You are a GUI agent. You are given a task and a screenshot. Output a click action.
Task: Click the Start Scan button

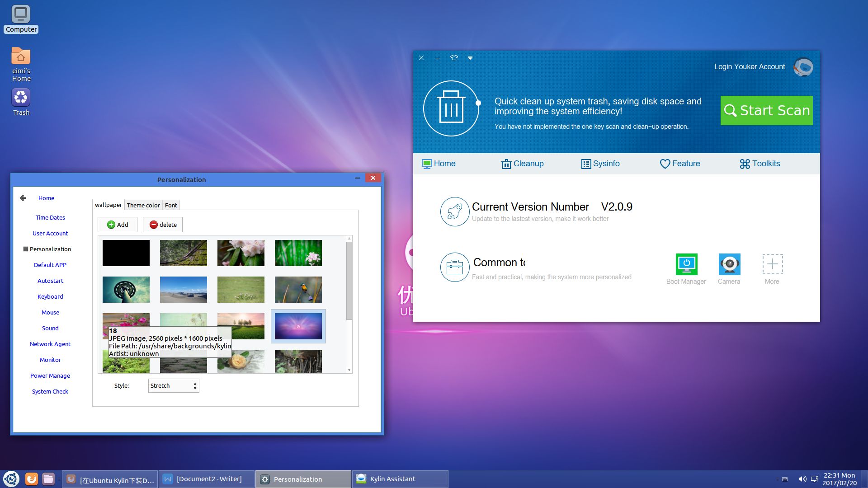click(x=766, y=110)
